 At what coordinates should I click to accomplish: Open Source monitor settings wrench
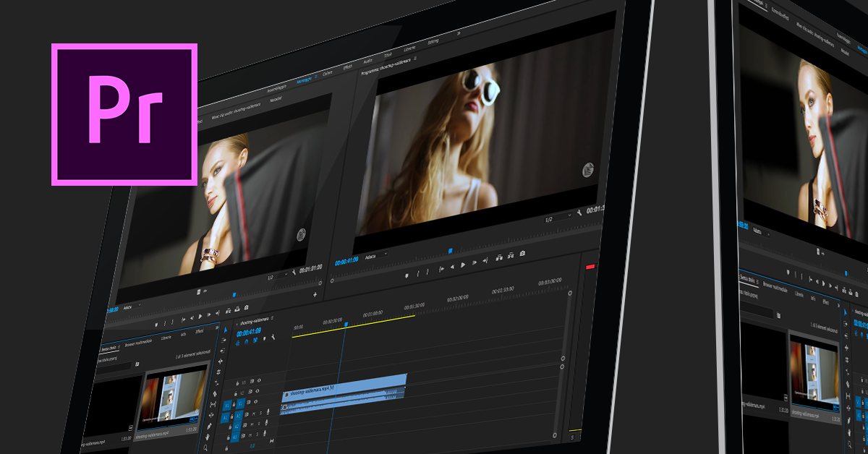pyautogui.click(x=294, y=273)
